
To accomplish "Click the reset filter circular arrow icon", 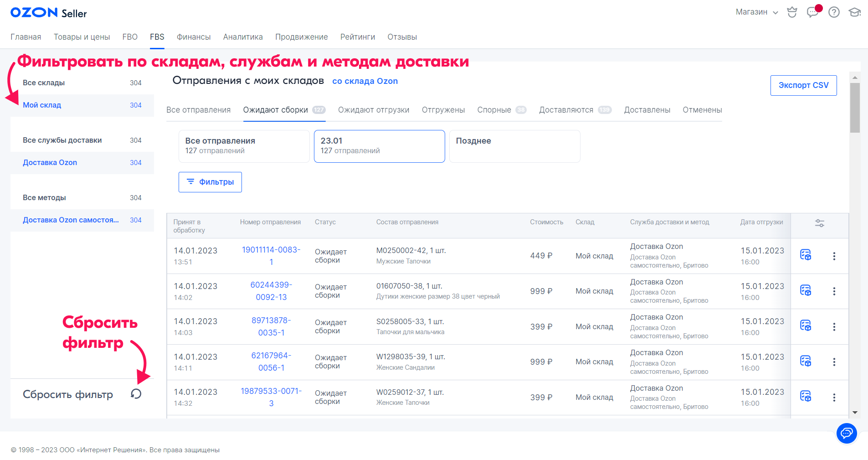I will point(136,394).
